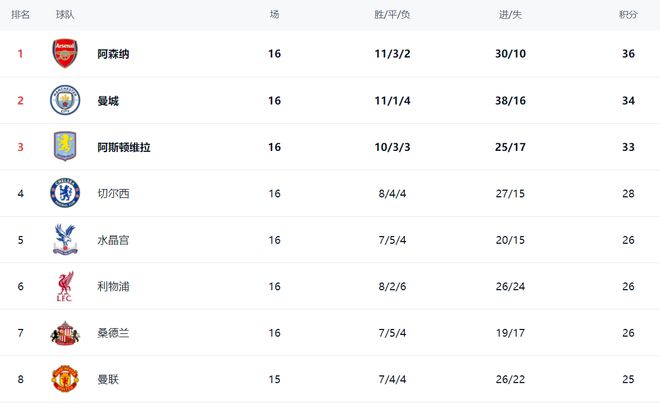This screenshot has width=660, height=403.
Task: Click the 场 matches played column header
Action: (x=274, y=15)
